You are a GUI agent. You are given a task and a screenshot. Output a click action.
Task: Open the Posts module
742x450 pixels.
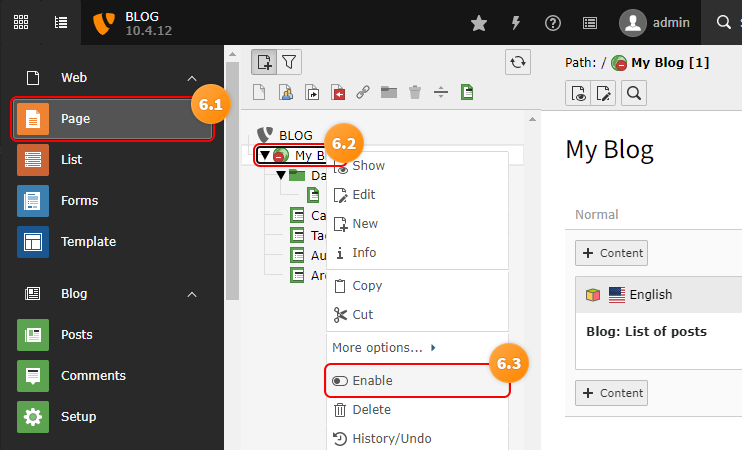76,335
